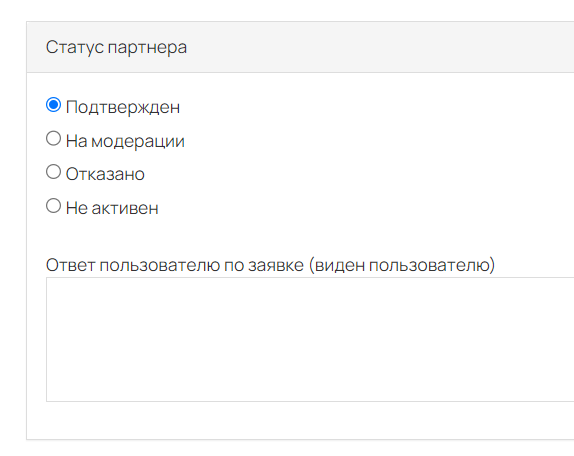Screen dimensions: 574x456
Task: Mark the partner request as refused
Action: 53,172
